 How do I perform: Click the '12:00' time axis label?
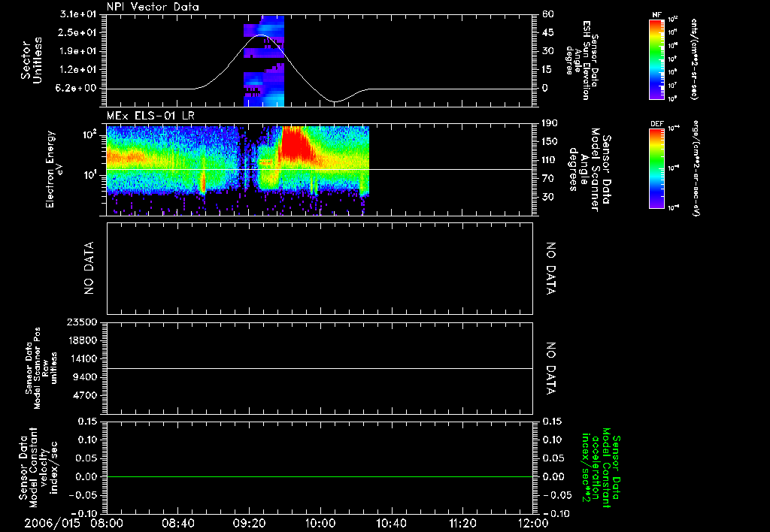click(533, 523)
